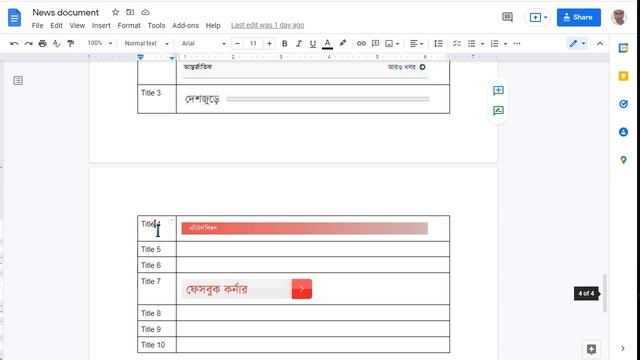Toggle underline formatting
The width and height of the screenshot is (640, 360).
click(x=313, y=43)
